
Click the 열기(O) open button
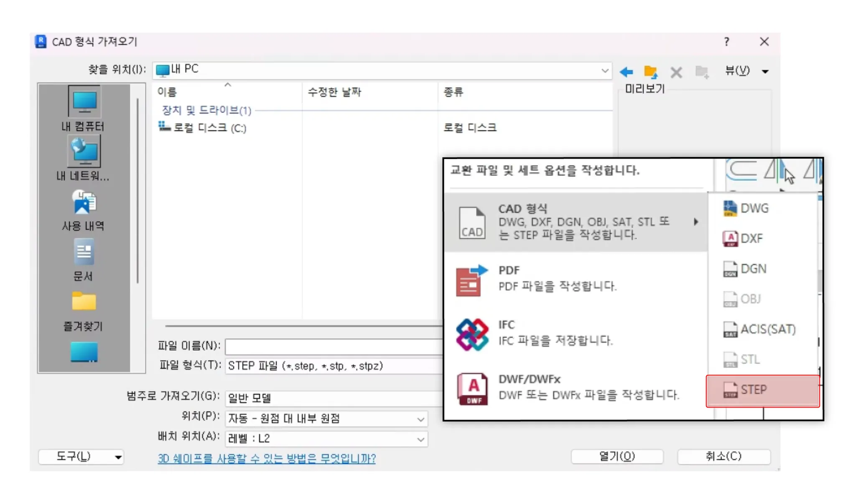(617, 456)
